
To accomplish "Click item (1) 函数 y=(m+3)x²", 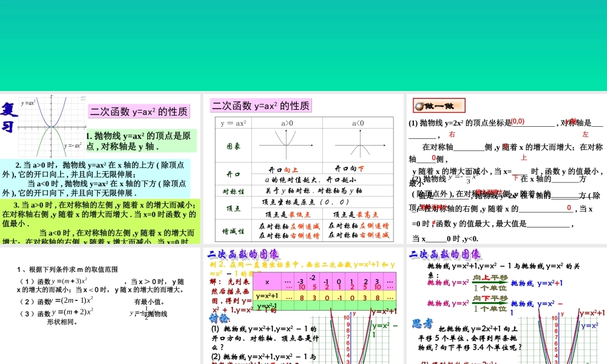I will tap(53, 281).
